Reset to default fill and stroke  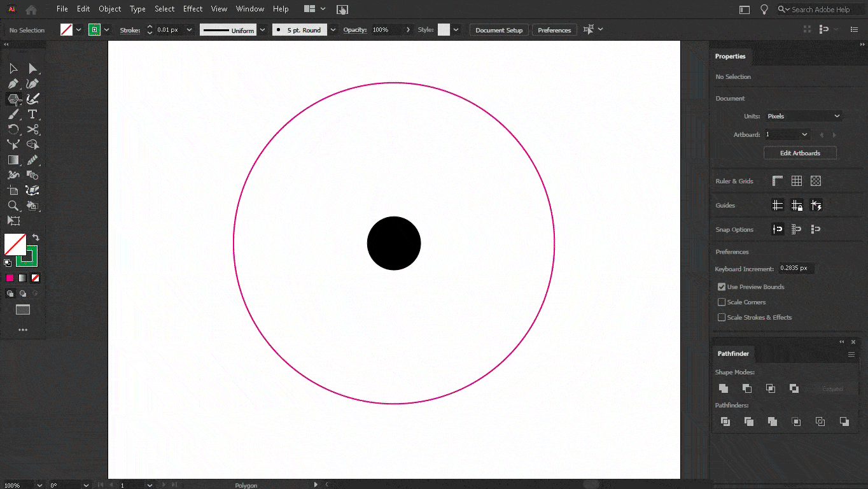click(x=8, y=262)
